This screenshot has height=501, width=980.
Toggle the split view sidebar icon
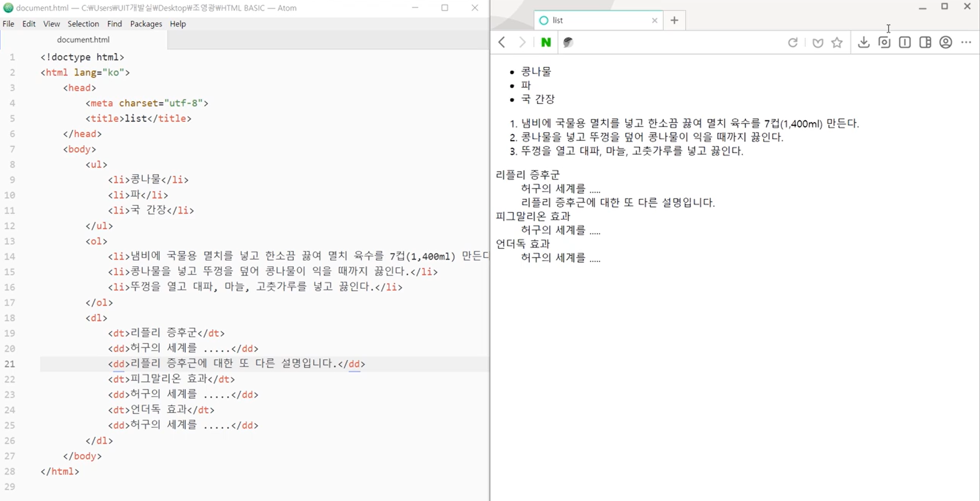925,42
